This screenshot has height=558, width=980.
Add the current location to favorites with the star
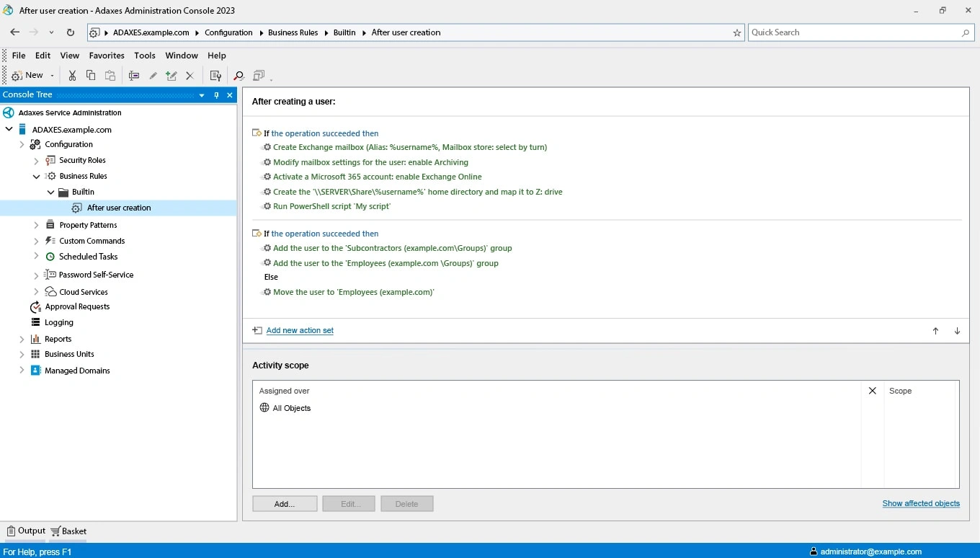pyautogui.click(x=736, y=32)
